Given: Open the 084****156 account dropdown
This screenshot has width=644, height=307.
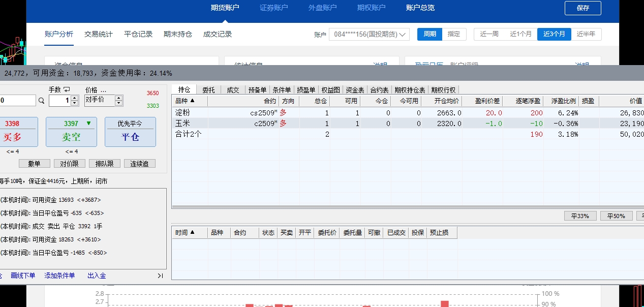Looking at the screenshot, I should pos(370,34).
